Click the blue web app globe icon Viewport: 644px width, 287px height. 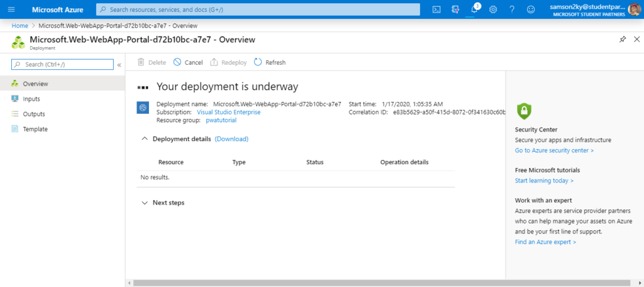click(x=143, y=108)
